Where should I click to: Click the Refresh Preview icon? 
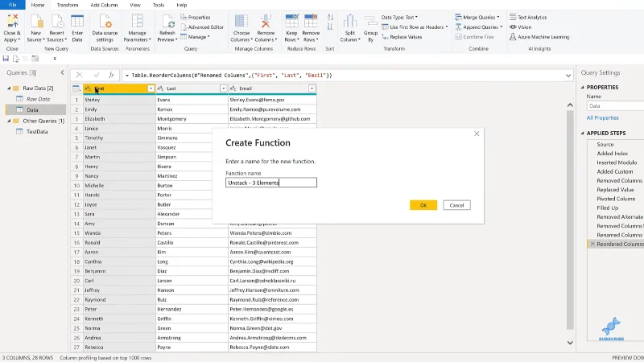(167, 21)
